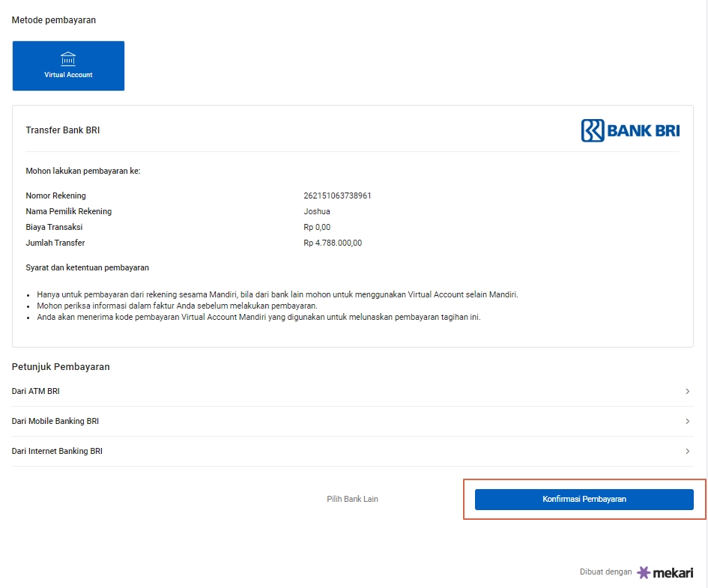708x588 pixels.
Task: Click the Bank BRI logo
Action: (630, 130)
